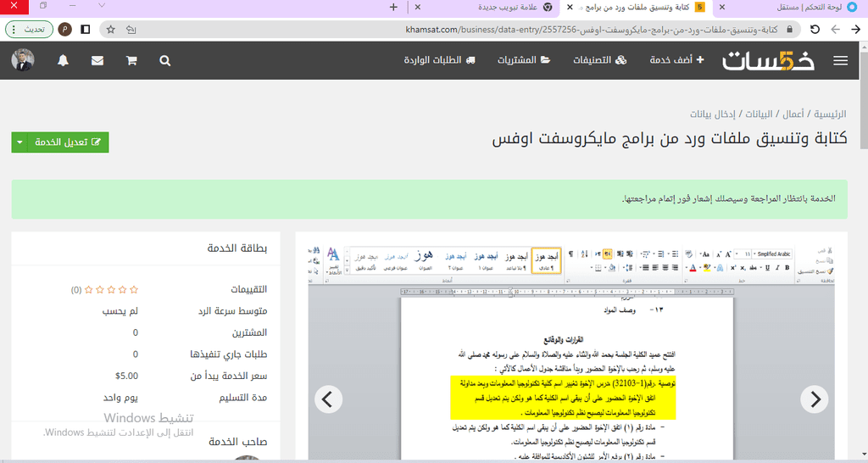The height and width of the screenshot is (463, 868).
Task: Toggle the browser side panel icon
Action: tap(86, 30)
